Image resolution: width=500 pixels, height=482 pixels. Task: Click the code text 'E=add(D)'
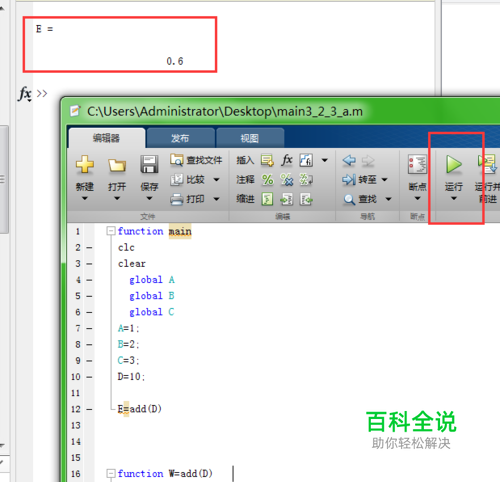(140, 409)
